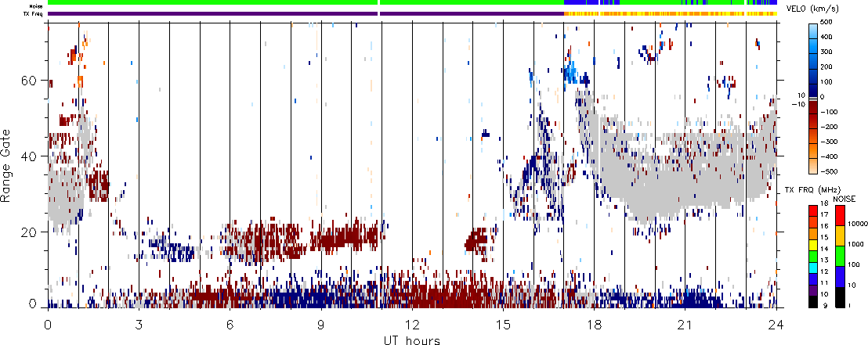868x345 pixels.
Task: Click x-axis tick label "24"
Action: [x=776, y=325]
